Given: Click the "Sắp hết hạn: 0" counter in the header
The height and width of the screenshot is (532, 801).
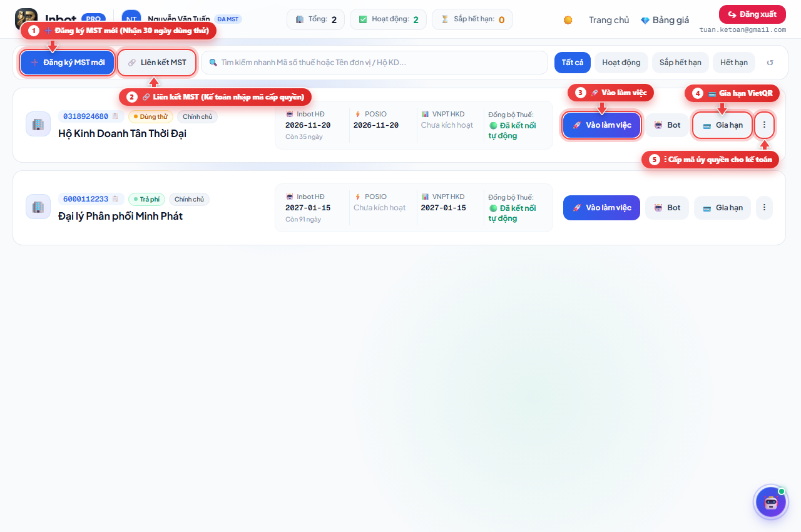Looking at the screenshot, I should (472, 19).
